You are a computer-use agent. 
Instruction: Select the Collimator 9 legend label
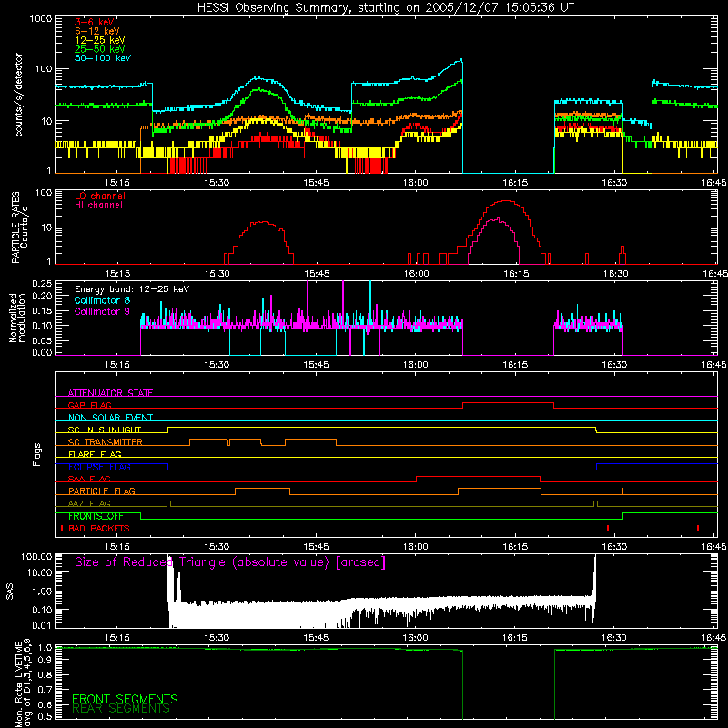point(102,311)
